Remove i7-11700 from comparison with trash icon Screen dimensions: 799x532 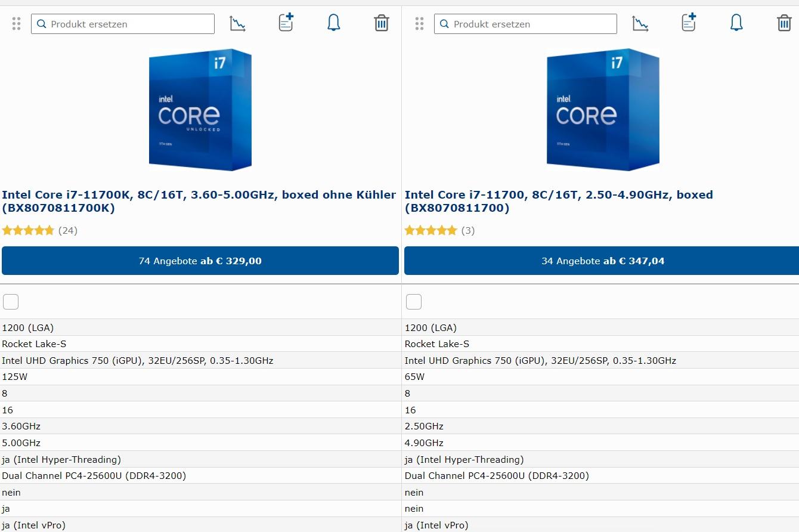tap(784, 23)
